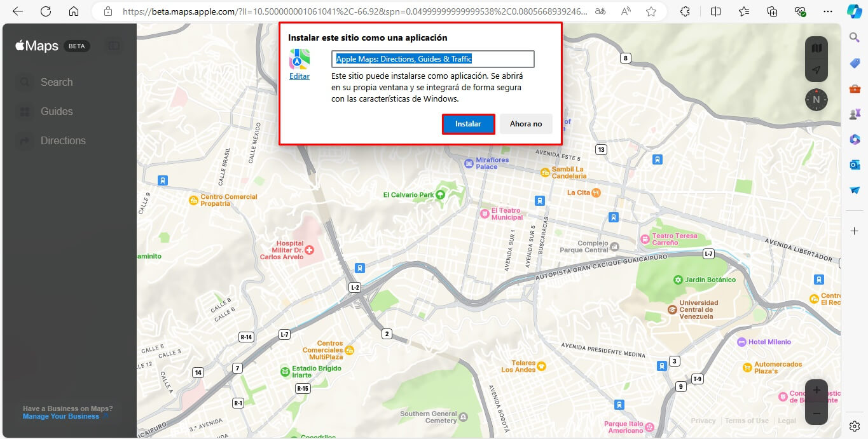Click the Instalar button
Image resolution: width=868 pixels, height=439 pixels.
point(468,124)
